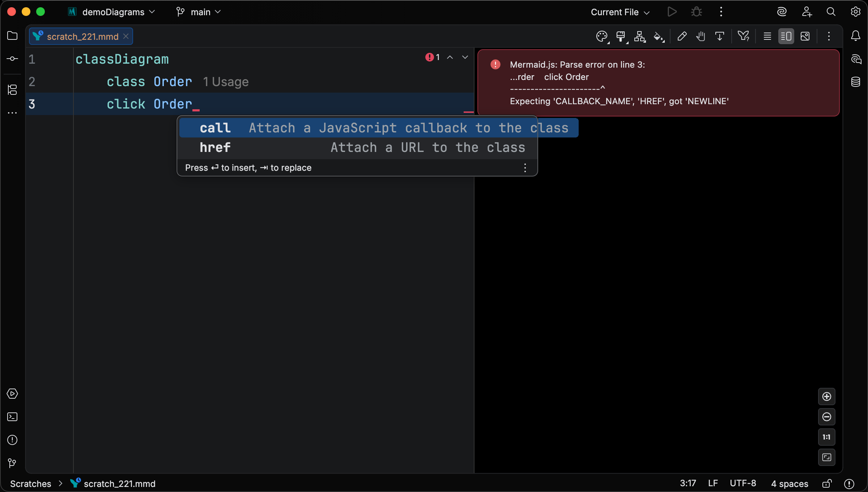Screen dimensions: 868x492
Task: Click the export download-arrow icon
Action: click(720, 36)
